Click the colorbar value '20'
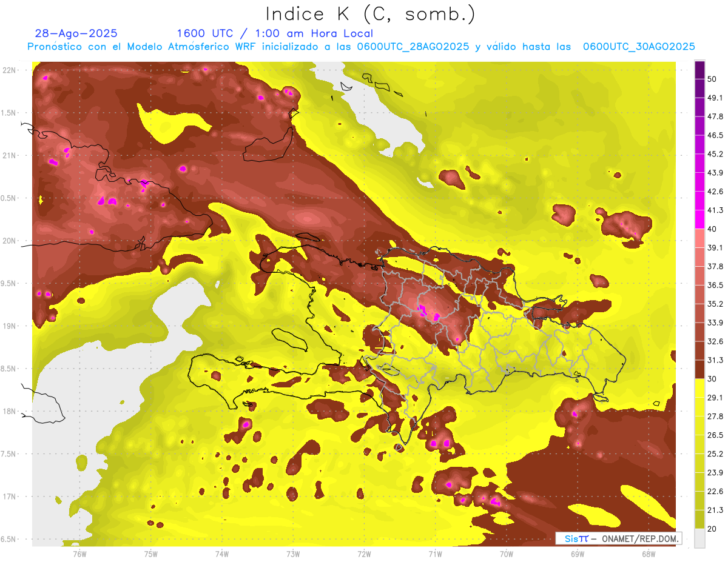The image size is (728, 562). point(712,529)
